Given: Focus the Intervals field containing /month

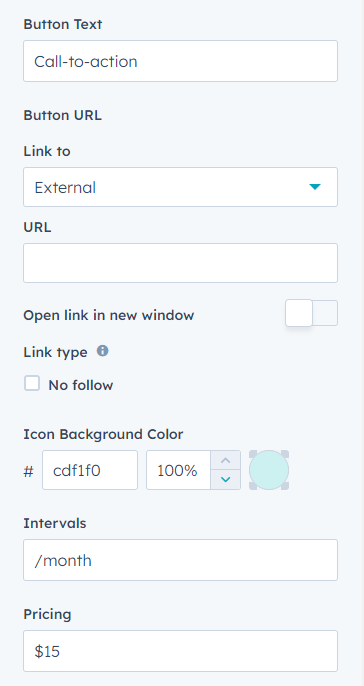Looking at the screenshot, I should pyautogui.click(x=180, y=560).
